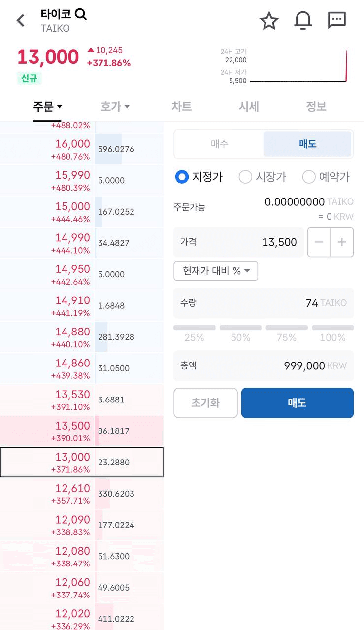
Task: Open the 시세 tab
Action: click(x=249, y=106)
